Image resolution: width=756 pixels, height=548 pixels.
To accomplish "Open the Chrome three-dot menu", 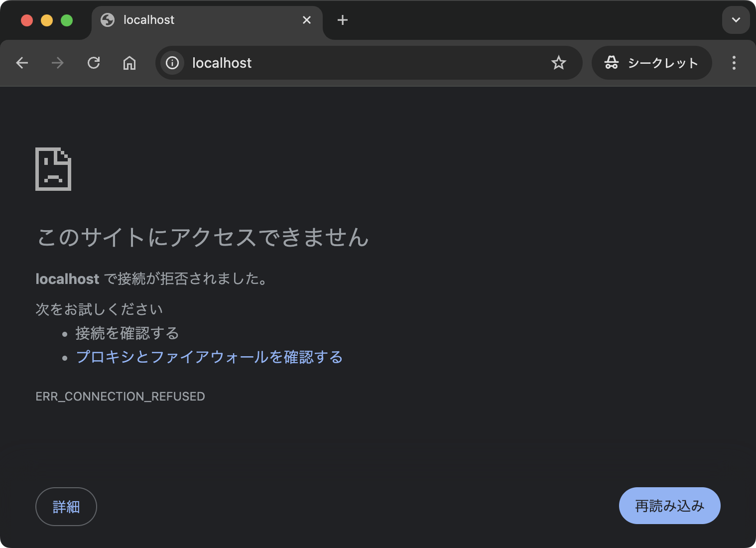I will click(x=734, y=63).
